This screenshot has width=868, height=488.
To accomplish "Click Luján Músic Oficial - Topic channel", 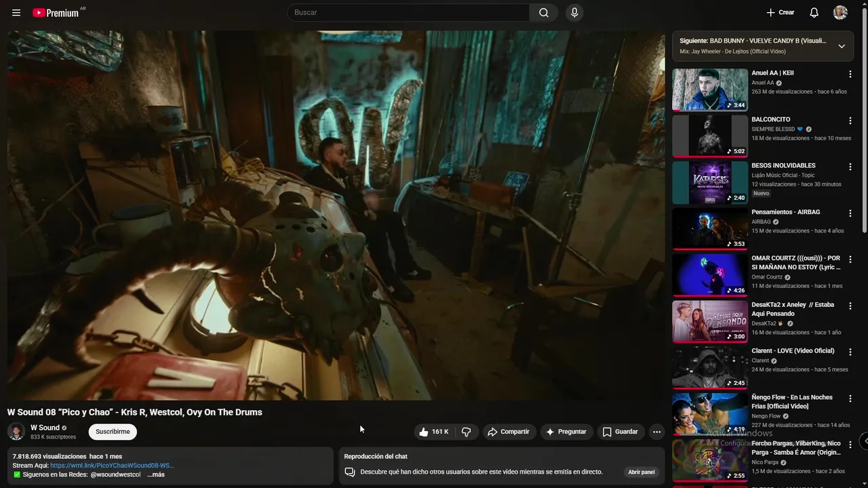I will point(783,175).
